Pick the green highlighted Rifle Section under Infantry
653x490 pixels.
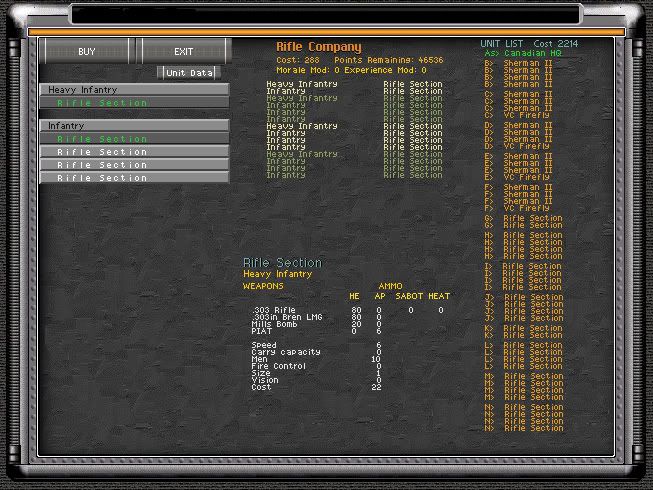(134, 139)
